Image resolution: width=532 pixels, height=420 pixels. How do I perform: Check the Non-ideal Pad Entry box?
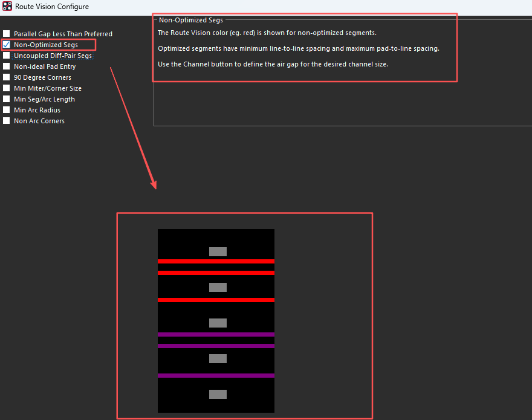pyautogui.click(x=7, y=66)
